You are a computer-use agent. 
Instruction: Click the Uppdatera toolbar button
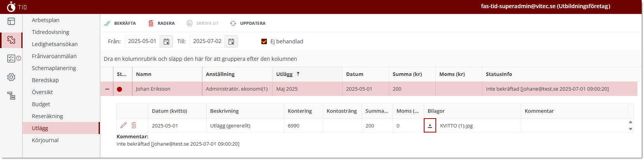pos(248,23)
